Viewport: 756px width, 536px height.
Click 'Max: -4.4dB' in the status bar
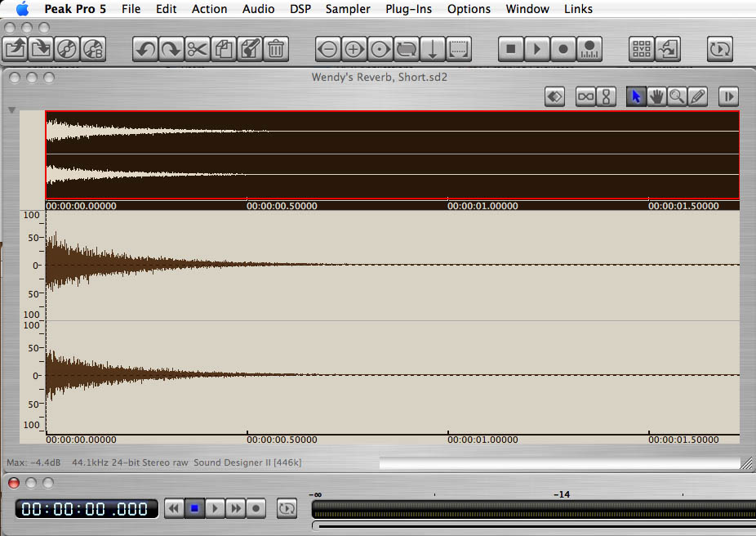33,462
